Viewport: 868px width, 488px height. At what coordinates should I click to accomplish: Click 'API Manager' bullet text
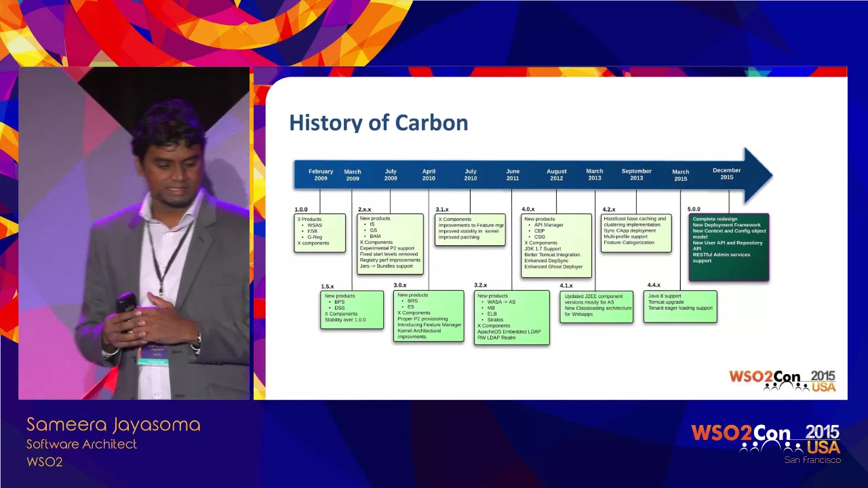pos(549,225)
